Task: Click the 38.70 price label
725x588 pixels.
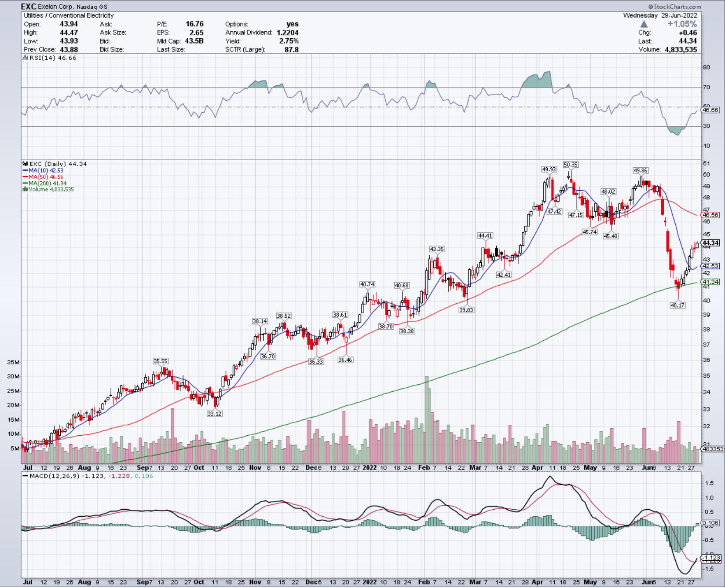Action: pos(386,326)
